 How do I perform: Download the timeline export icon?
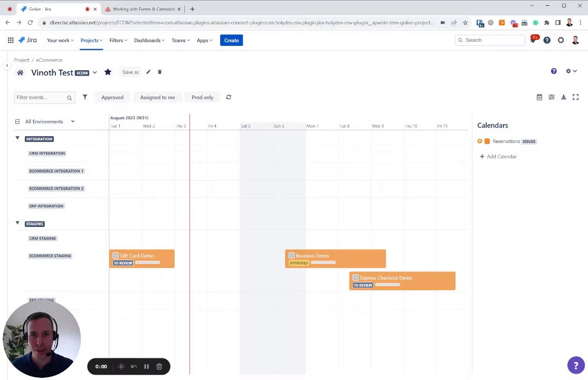[564, 97]
